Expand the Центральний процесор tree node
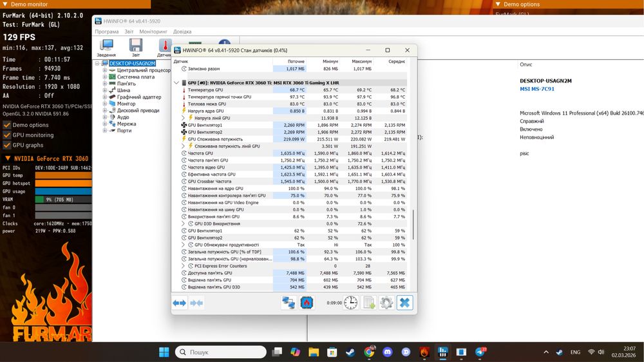Image resolution: width=644 pixels, height=362 pixels. tap(105, 70)
